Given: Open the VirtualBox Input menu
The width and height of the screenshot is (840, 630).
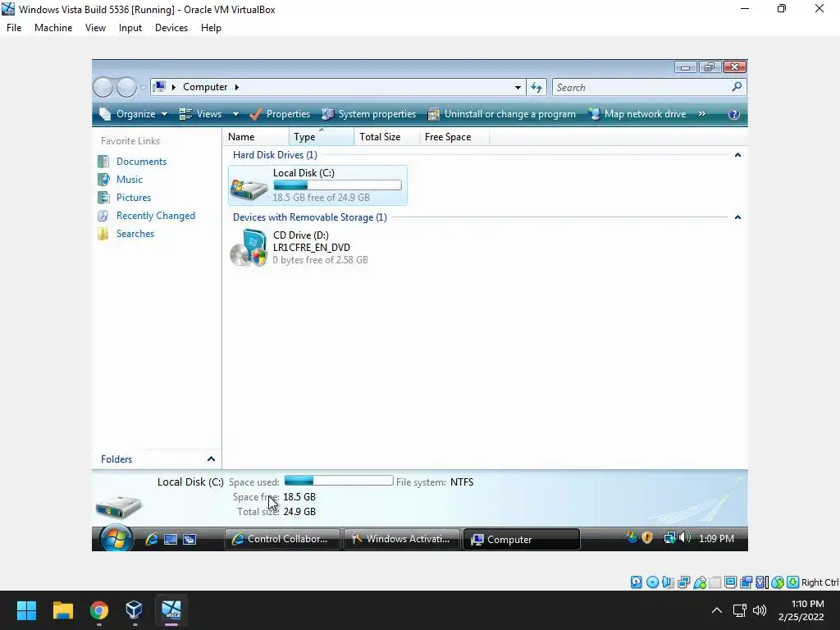Looking at the screenshot, I should [130, 28].
